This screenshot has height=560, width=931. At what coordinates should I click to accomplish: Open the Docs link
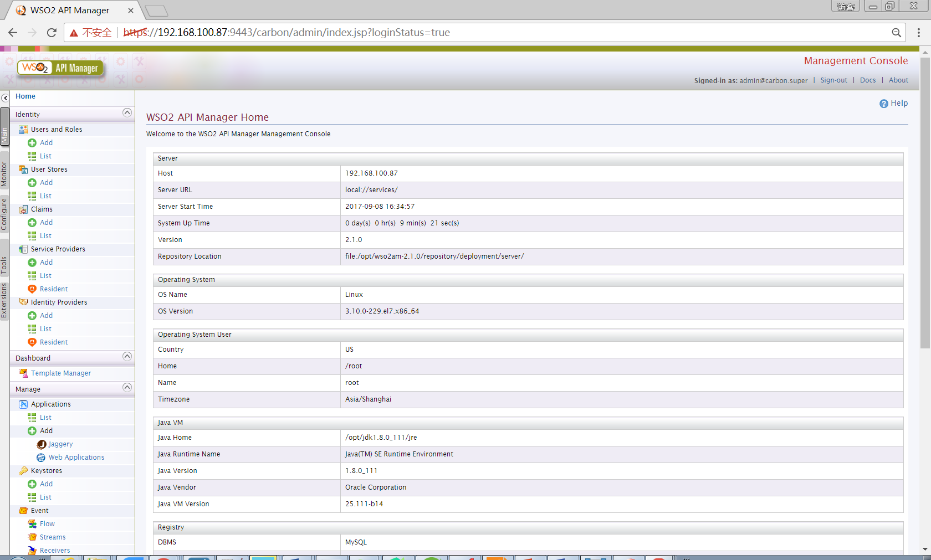(868, 80)
